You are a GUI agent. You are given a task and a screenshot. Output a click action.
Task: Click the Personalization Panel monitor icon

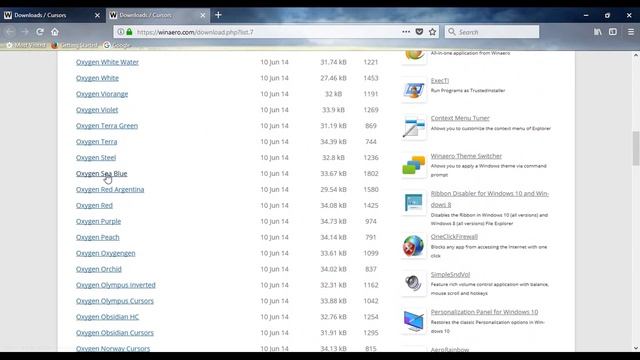point(413,321)
